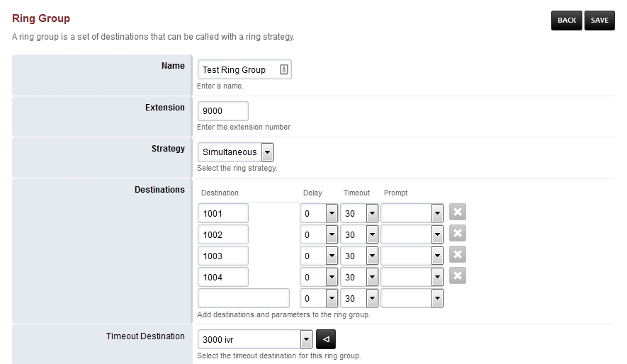Save the ring group
627x364 pixels.
pyautogui.click(x=599, y=21)
